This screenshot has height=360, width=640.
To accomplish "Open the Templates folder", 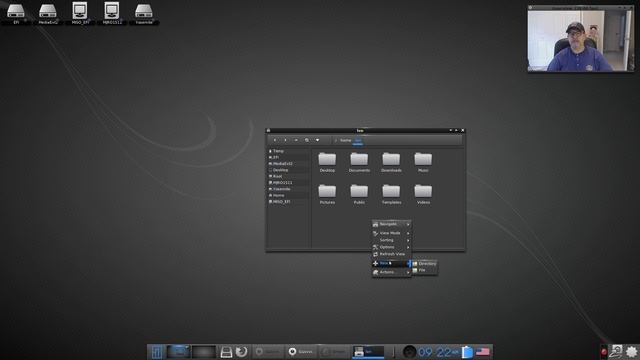I will pos(391,194).
